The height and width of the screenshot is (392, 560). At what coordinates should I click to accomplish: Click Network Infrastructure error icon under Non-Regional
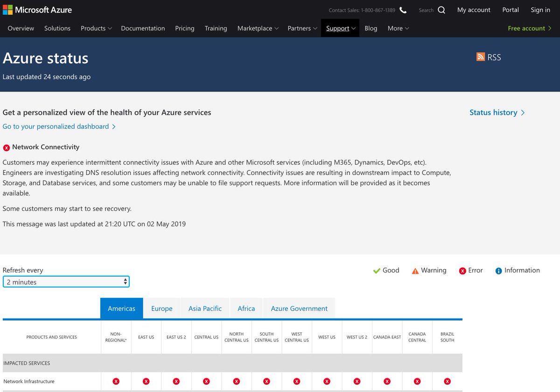click(x=116, y=381)
